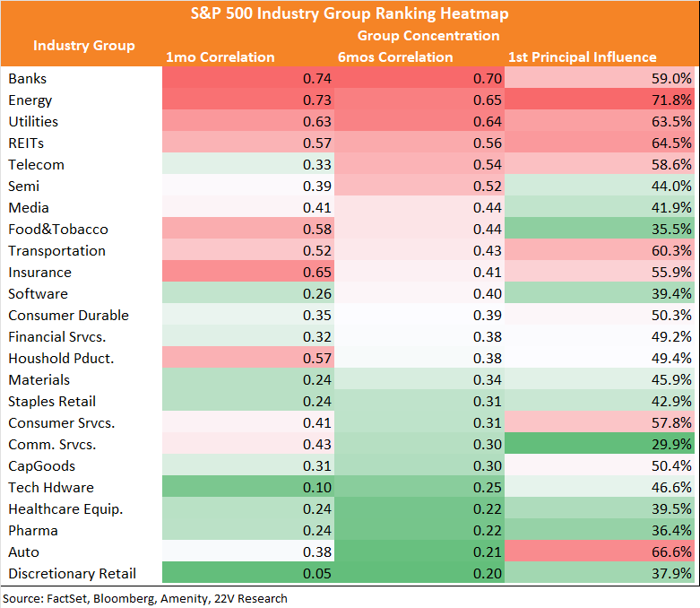Viewport: 700px width, 608px height.
Task: Click the 'Consumer Durable' row label
Action: pos(68,316)
